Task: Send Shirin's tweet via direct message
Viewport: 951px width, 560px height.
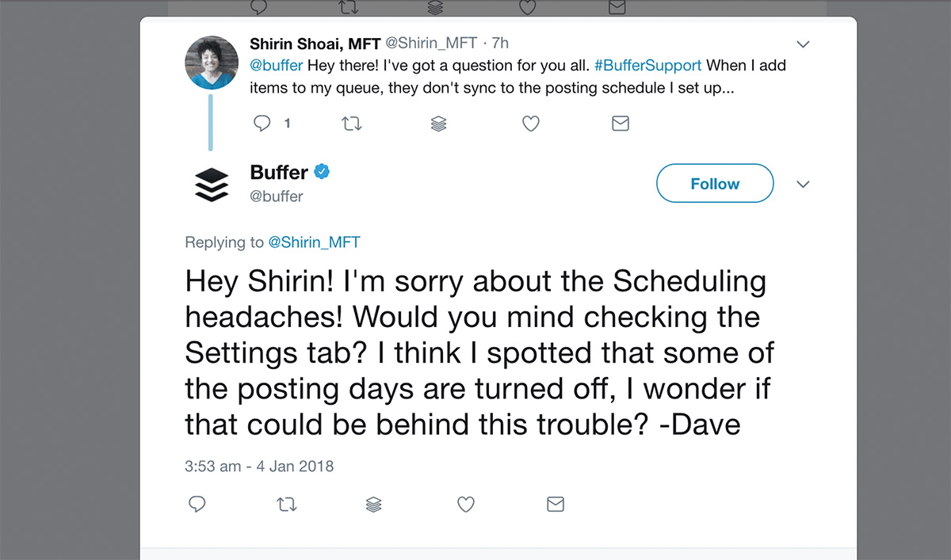Action: 621,124
